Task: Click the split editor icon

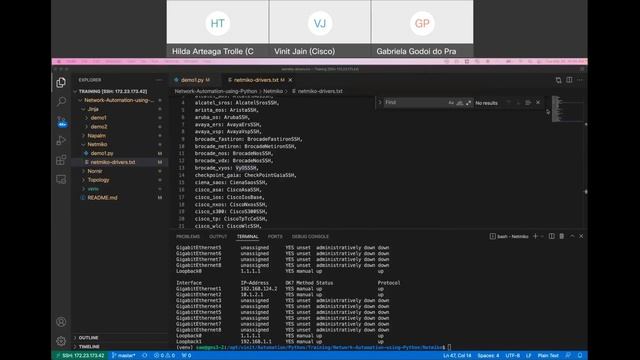Action: point(569,80)
